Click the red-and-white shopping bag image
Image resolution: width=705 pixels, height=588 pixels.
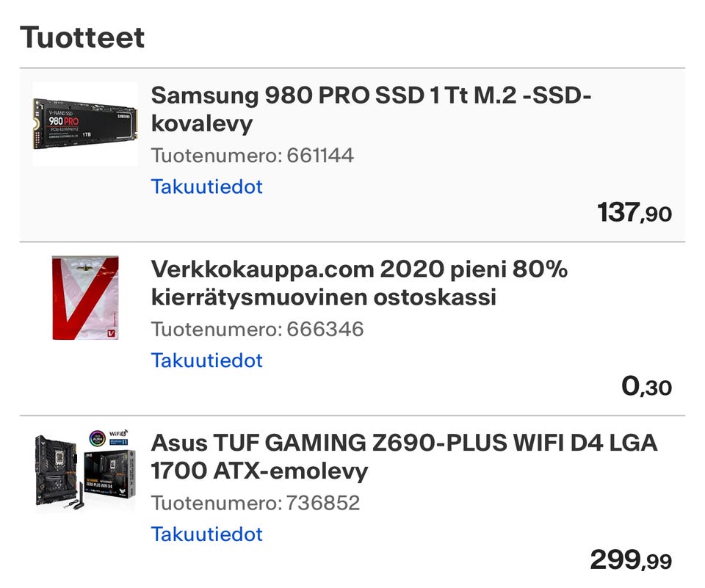click(x=84, y=297)
